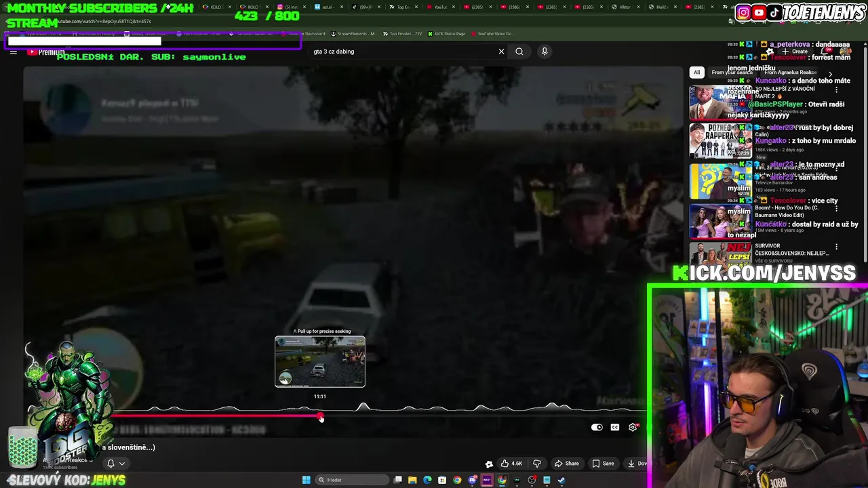Expand the notification bell dropdown arrow
868x488 pixels.
coord(122,464)
